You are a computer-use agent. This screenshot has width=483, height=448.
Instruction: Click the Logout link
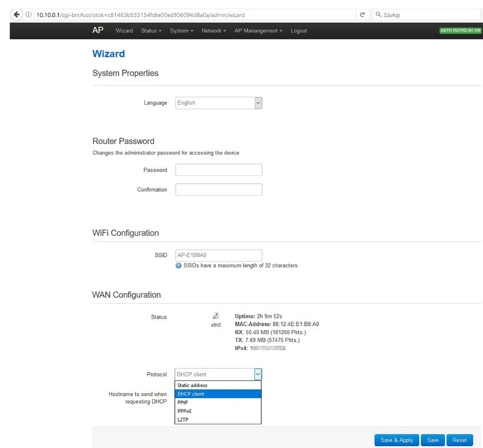pos(298,30)
